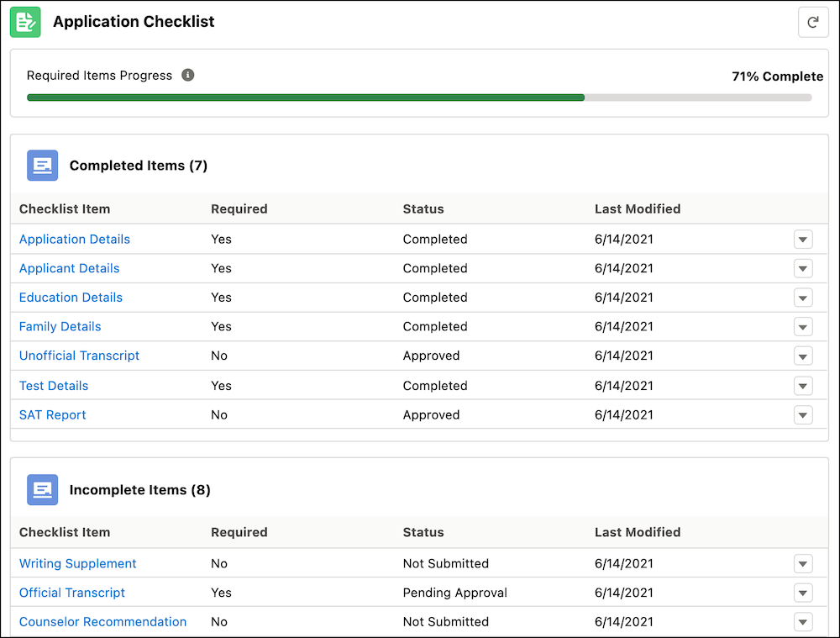The width and height of the screenshot is (840, 638).
Task: Open the Counselor Recommendation link
Action: pyautogui.click(x=102, y=622)
